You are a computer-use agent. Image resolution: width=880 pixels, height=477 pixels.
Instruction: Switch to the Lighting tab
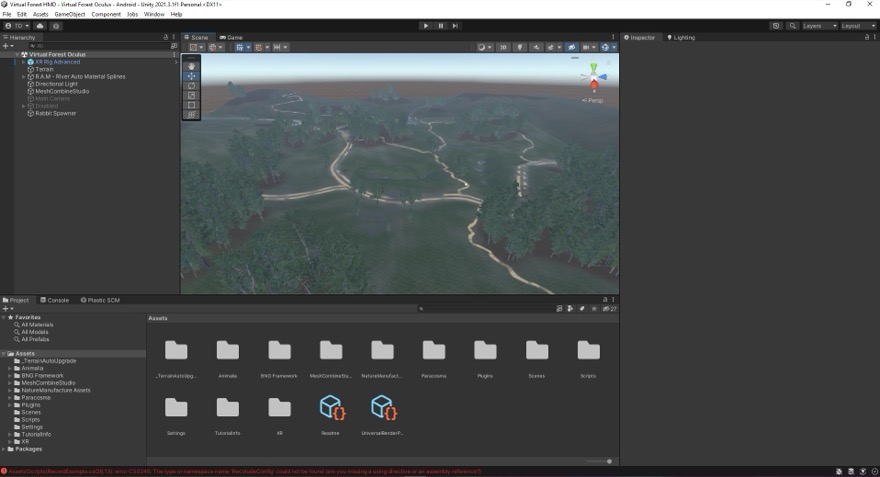point(681,37)
